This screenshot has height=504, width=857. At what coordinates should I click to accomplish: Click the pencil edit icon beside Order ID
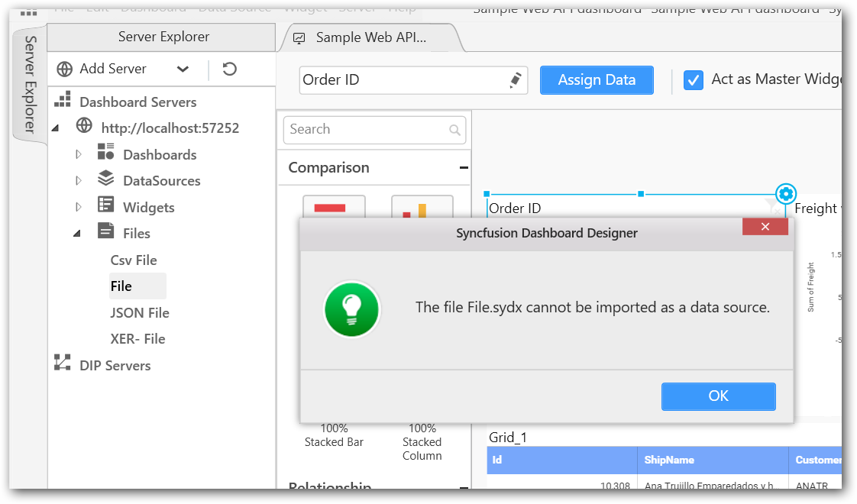(x=516, y=79)
